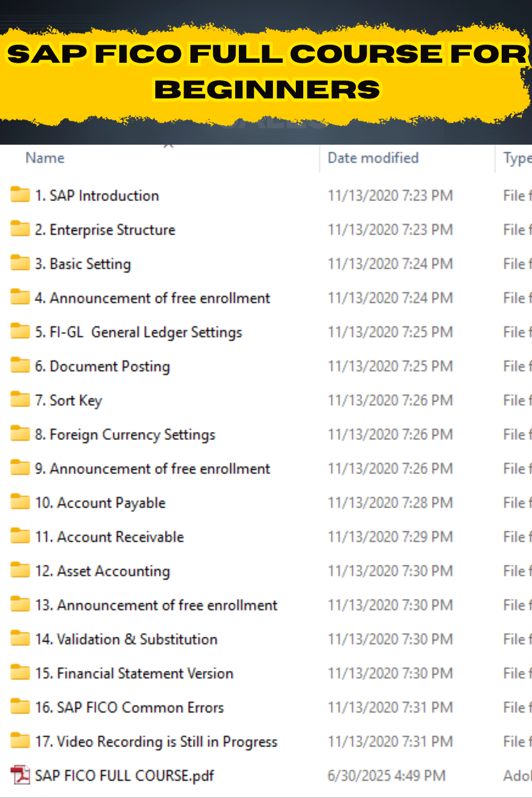The image size is (532, 798).
Task: Select date modified for 14. Validation & Substitution
Action: click(390, 639)
